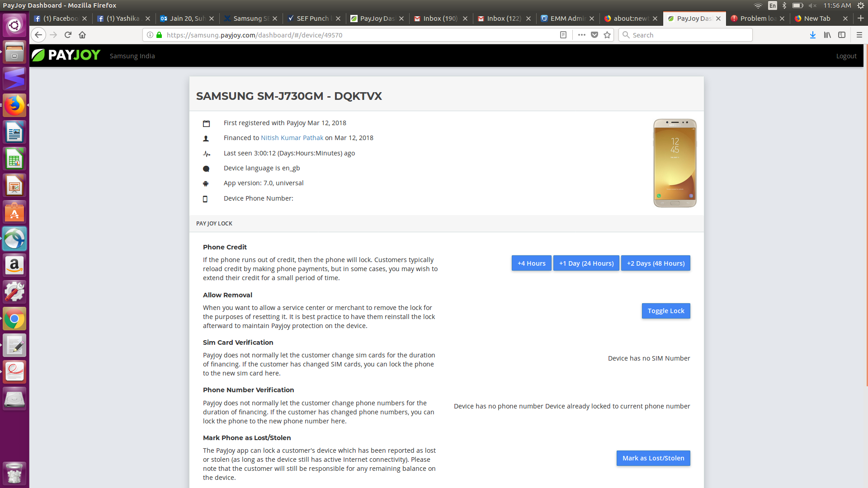This screenshot has height=488, width=868.
Task: Open the Nitish Kumar Pathak customer link
Action: tap(292, 138)
